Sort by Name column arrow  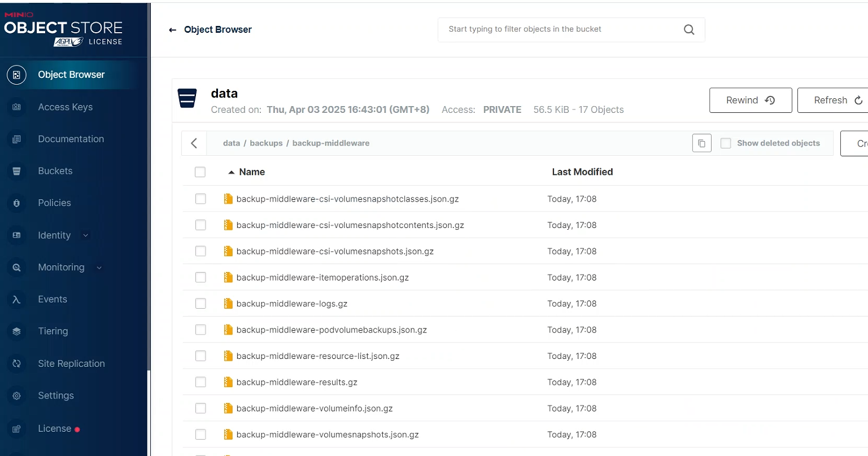pos(231,172)
